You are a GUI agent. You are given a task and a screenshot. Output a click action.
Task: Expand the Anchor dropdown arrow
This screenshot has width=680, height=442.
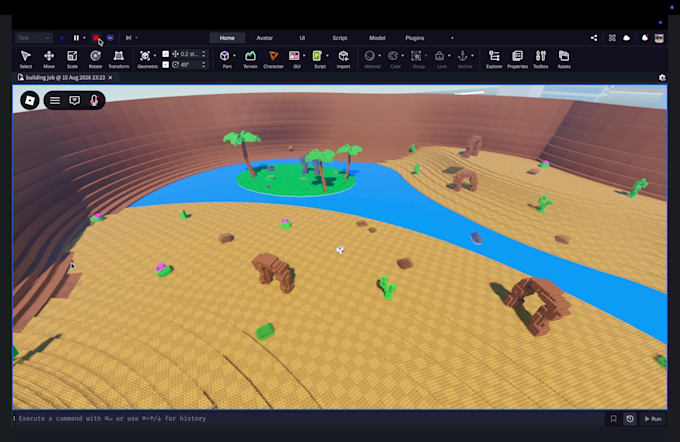472,56
